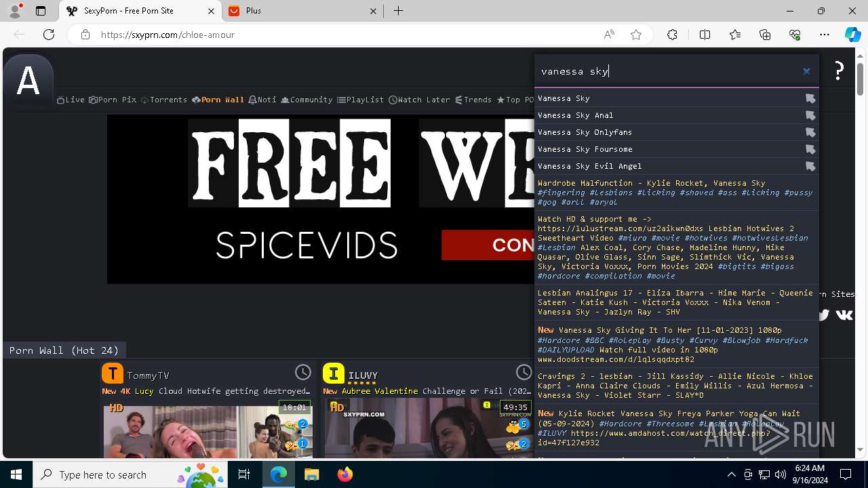Open the TommyTV channel avatar
868x488 pixels.
click(113, 373)
